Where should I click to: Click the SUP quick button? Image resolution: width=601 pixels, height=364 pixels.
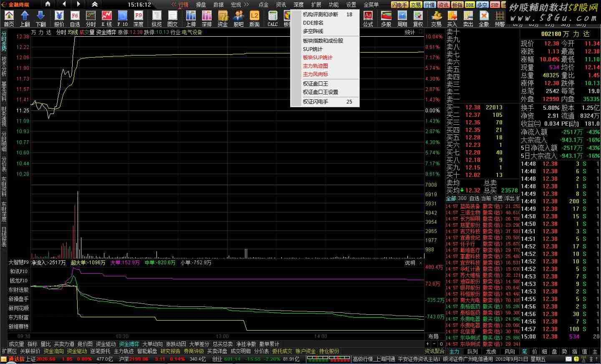(495, 5)
